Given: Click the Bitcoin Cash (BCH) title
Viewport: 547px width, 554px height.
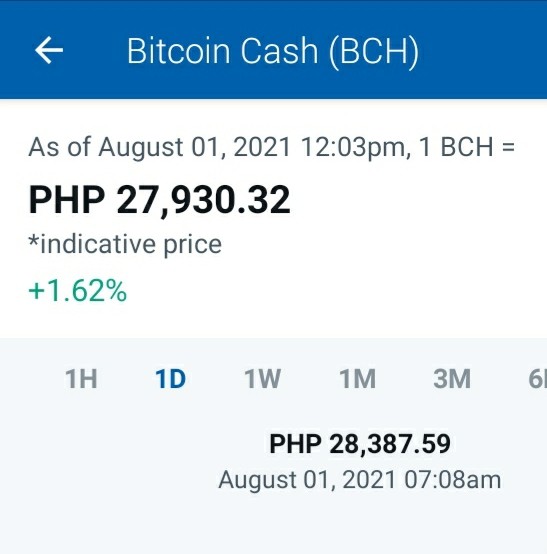Looking at the screenshot, I should point(273,52).
